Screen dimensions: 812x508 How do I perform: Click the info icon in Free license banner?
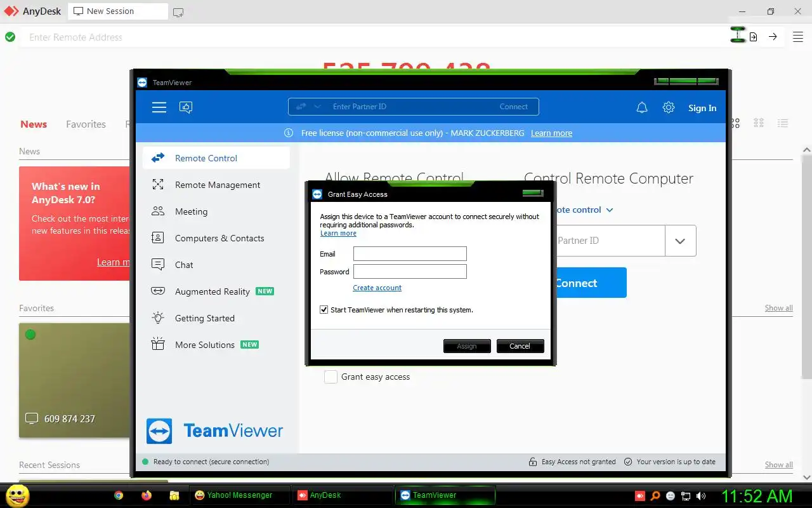(289, 133)
